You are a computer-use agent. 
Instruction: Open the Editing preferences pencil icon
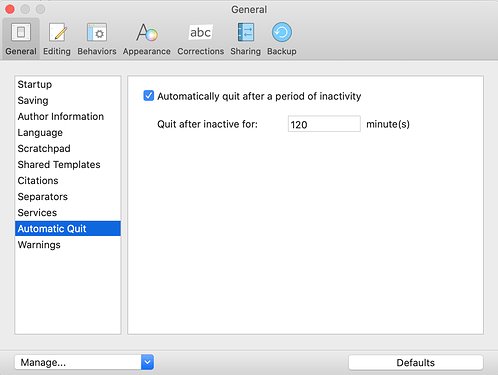click(x=57, y=32)
